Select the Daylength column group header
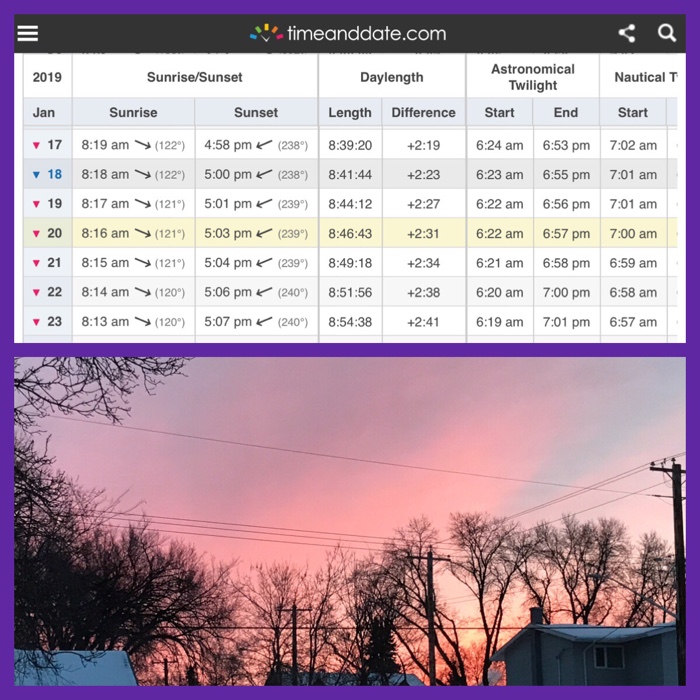The image size is (700, 700). click(392, 77)
